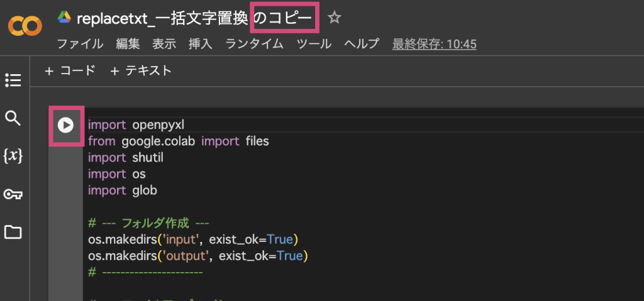
Task: Open the 挿入 menu
Action: tap(201, 44)
